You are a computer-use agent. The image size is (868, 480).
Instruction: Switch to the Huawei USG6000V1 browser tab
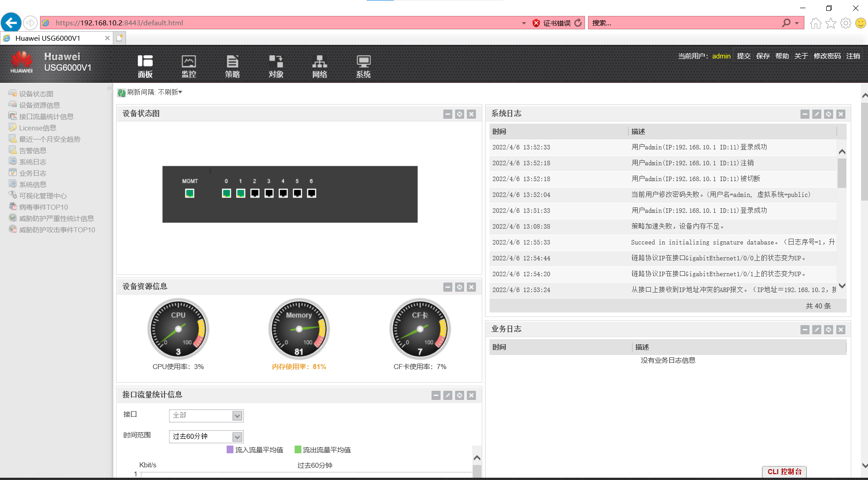pyautogui.click(x=54, y=38)
